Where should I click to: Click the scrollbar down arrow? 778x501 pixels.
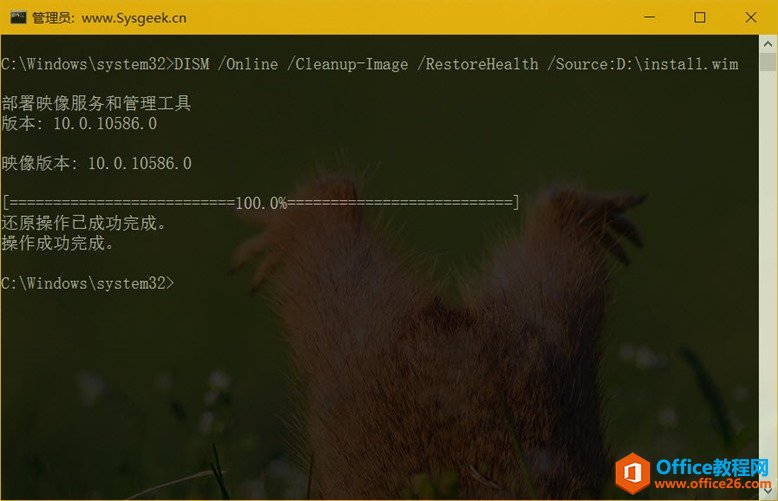click(x=768, y=491)
